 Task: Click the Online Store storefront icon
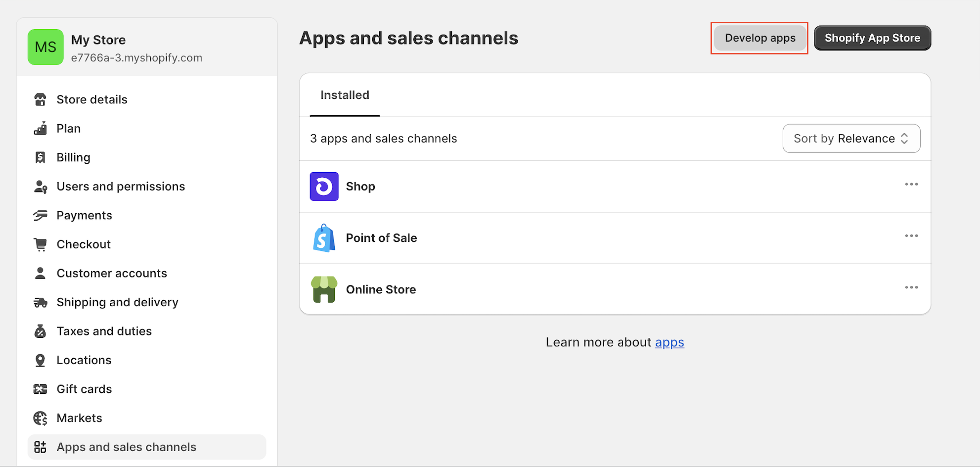[x=324, y=289]
